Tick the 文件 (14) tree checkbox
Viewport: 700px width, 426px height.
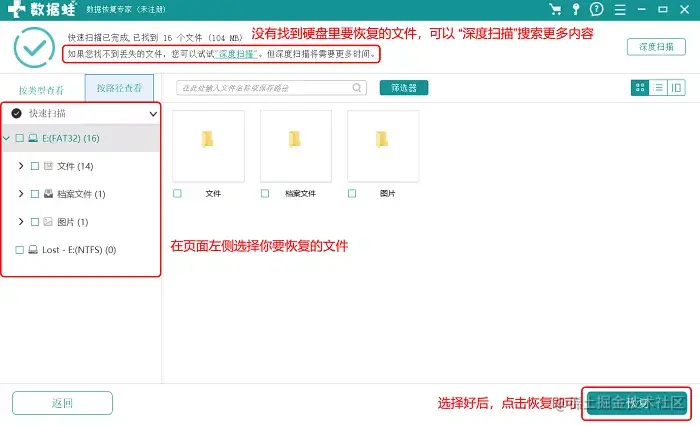(x=35, y=166)
